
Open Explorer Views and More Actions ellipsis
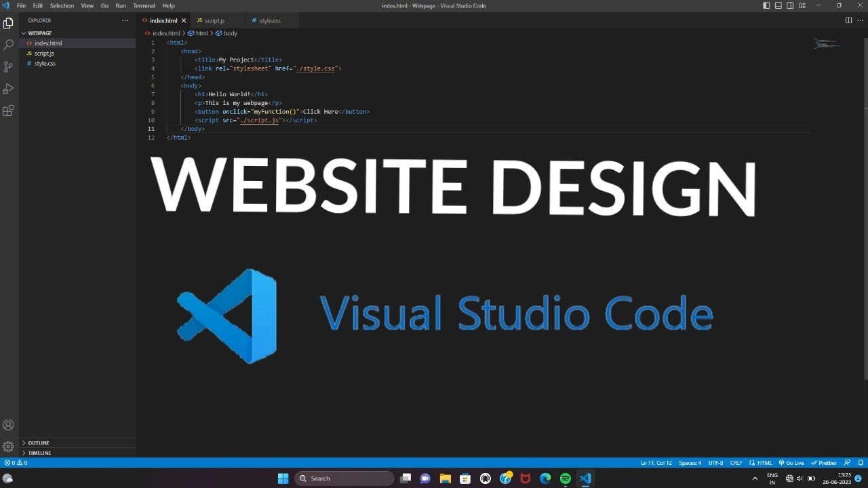pyautogui.click(x=125, y=20)
